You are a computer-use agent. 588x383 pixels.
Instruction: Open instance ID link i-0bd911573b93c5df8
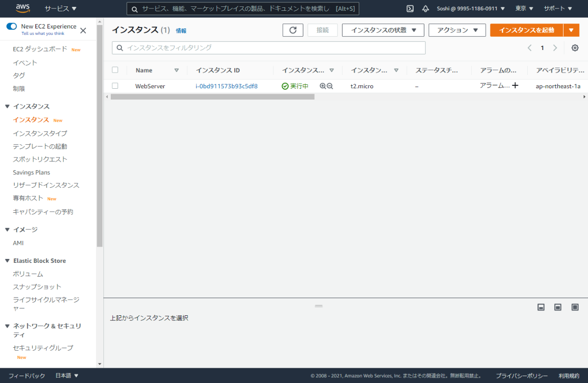tap(226, 86)
